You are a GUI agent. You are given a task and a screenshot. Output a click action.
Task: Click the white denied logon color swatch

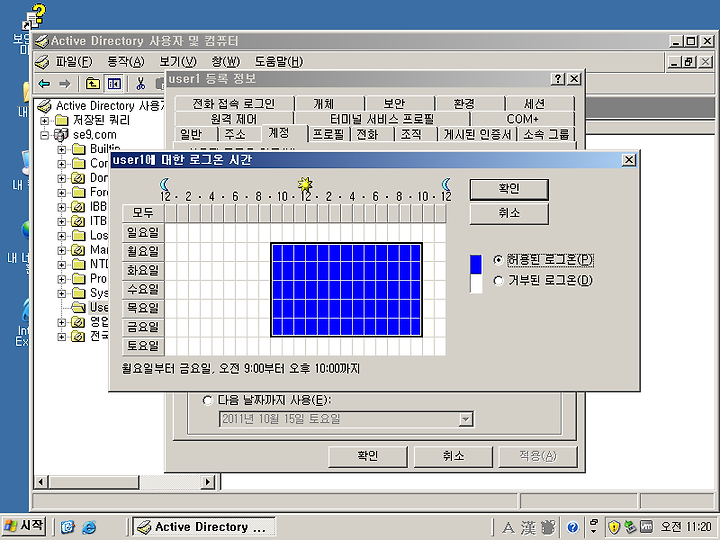point(476,283)
